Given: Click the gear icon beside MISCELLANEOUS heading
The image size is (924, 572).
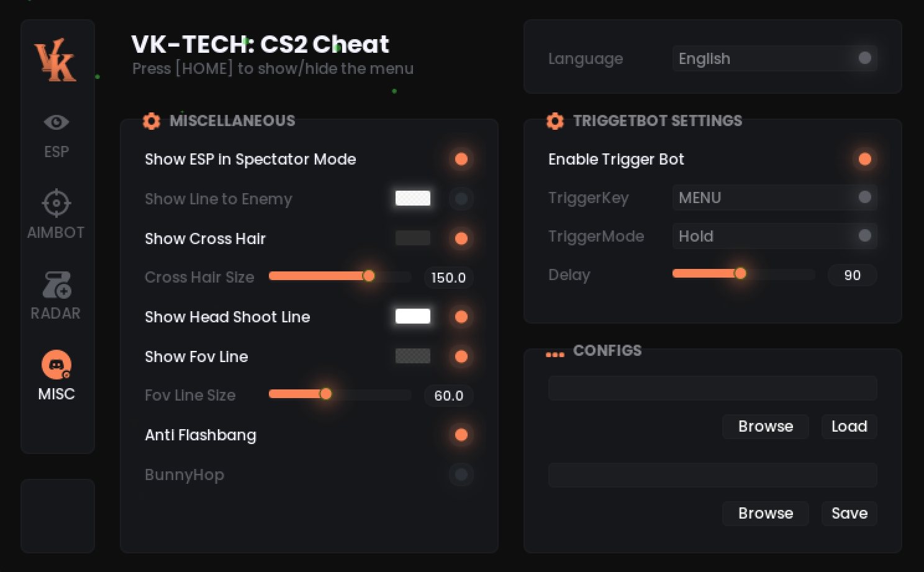Looking at the screenshot, I should pos(152,121).
